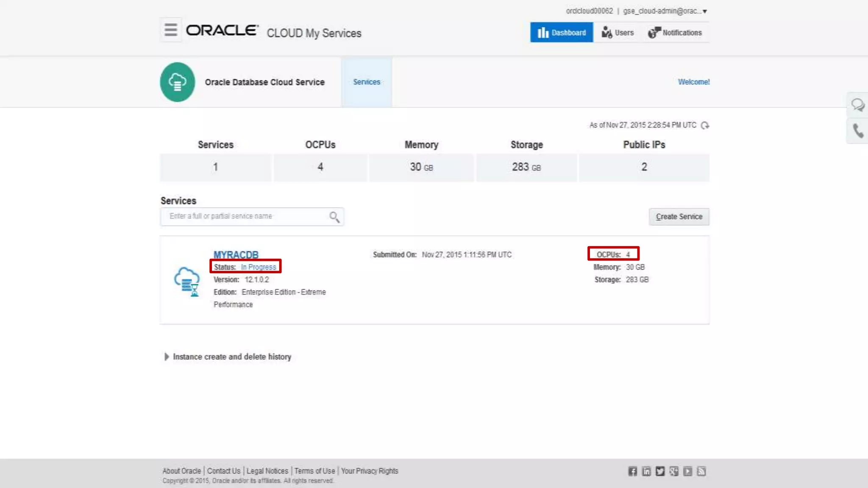Click the Version 12.1.0.2 text
This screenshot has height=488, width=868.
241,280
